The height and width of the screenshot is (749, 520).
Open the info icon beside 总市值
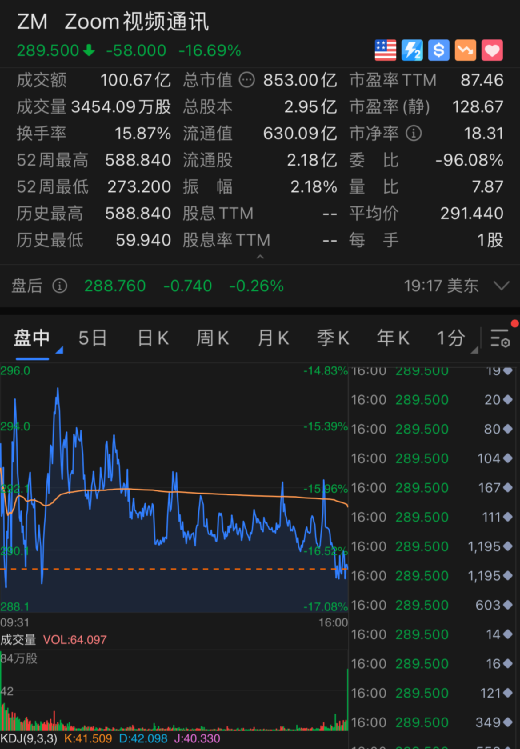click(246, 80)
